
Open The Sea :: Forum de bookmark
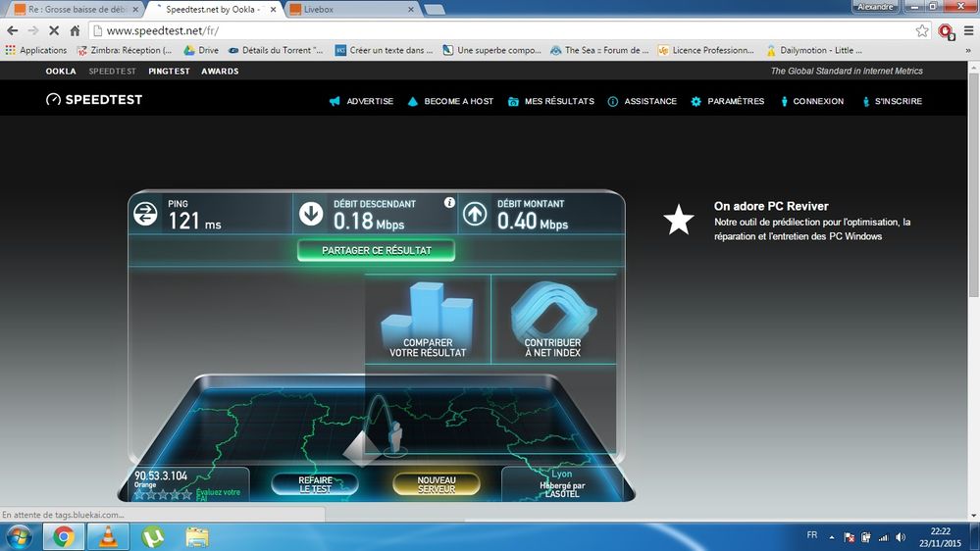[599, 50]
